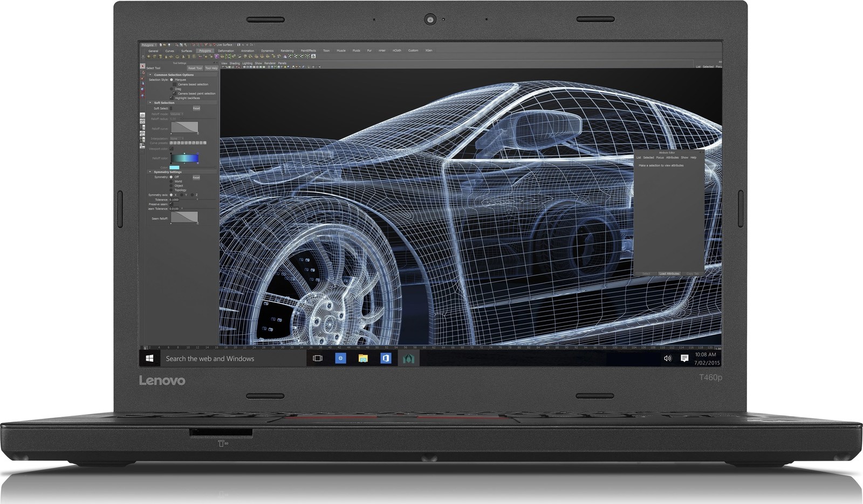Screen dimensions: 863x504
Task: Click the volume speaker icon in tray
Action: (667, 358)
